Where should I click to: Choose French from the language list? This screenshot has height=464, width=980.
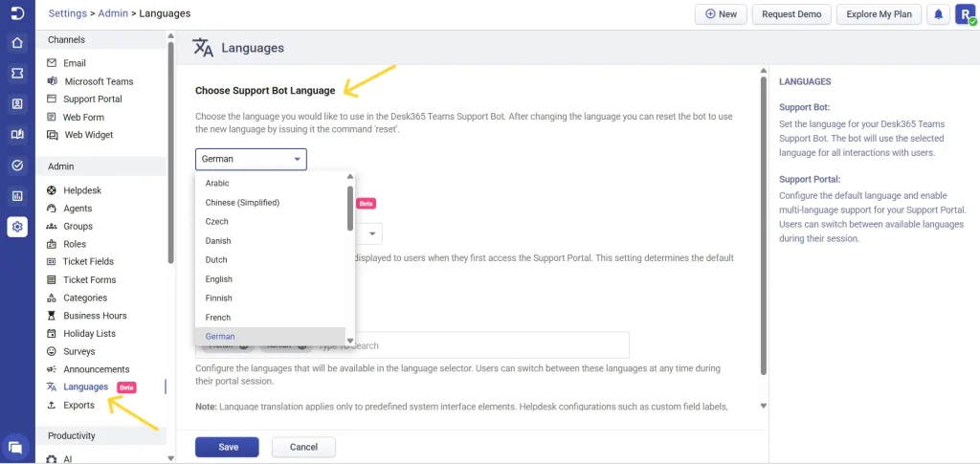pos(271,318)
